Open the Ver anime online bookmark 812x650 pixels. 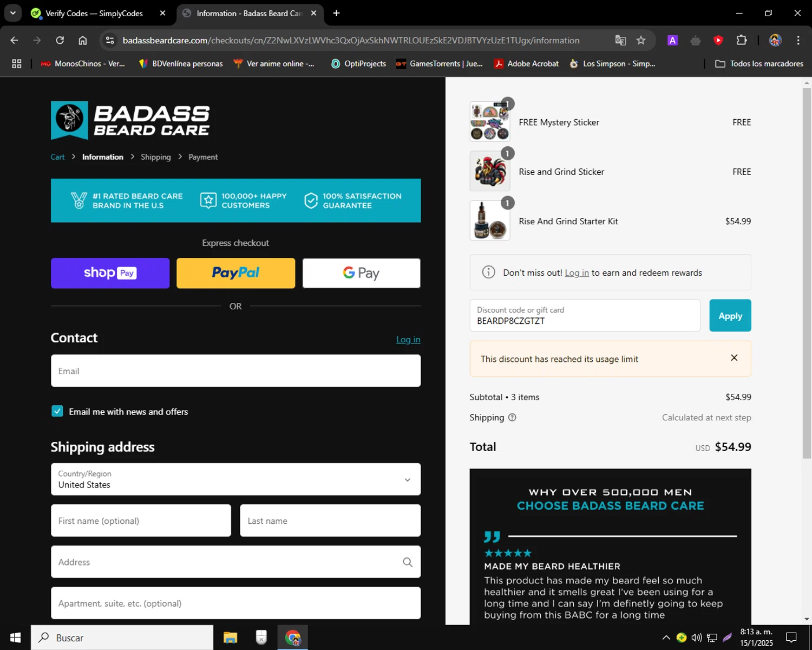point(274,63)
